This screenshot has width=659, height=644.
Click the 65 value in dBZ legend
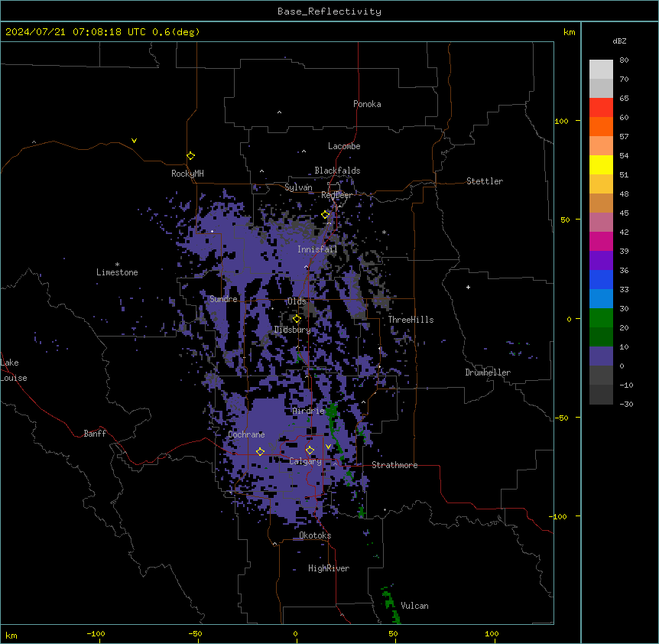click(624, 99)
